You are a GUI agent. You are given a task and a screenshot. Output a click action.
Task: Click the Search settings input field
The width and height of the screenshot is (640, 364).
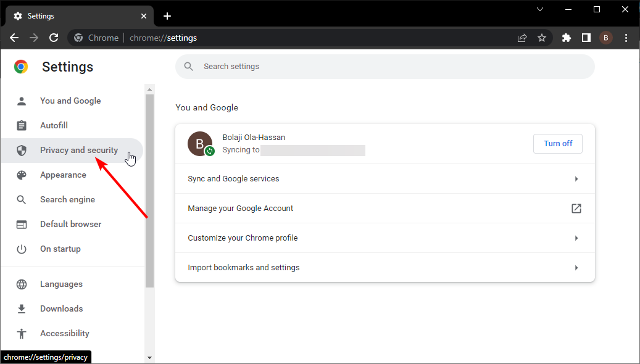click(385, 67)
